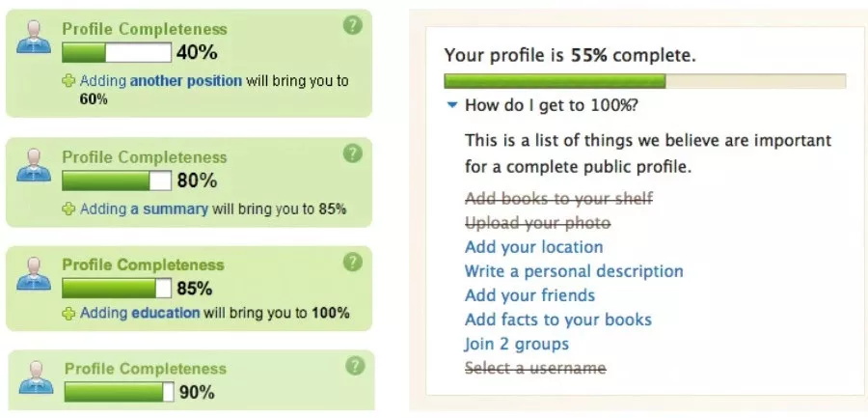
Task: Collapse the 'How do I get to 100%?' section
Action: pos(551,105)
